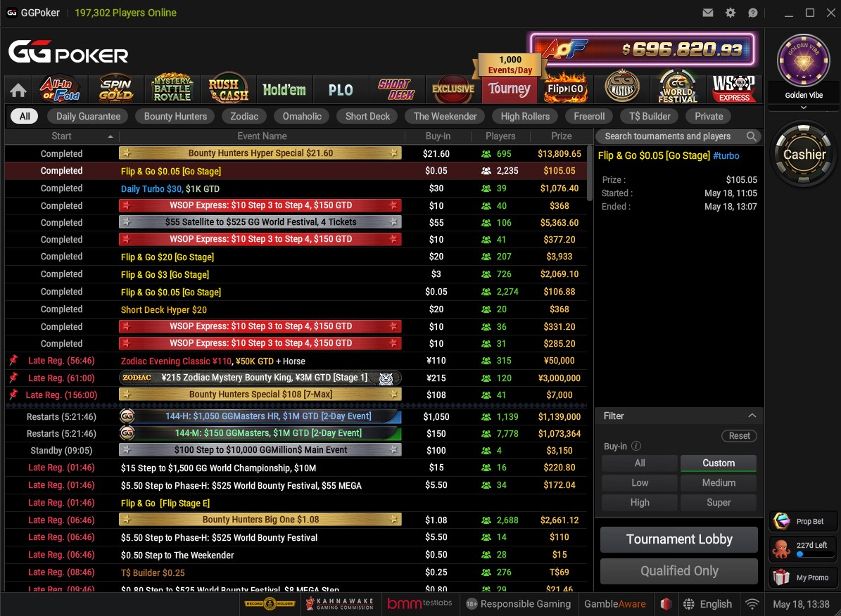This screenshot has height=616, width=841.
Task: Collapse the Filter panel chevron
Action: click(752, 416)
